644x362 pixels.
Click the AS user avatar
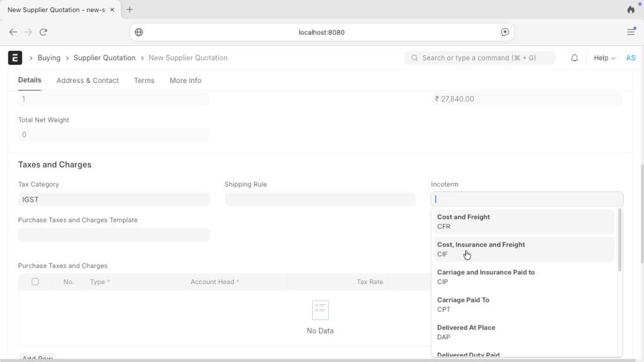(630, 58)
